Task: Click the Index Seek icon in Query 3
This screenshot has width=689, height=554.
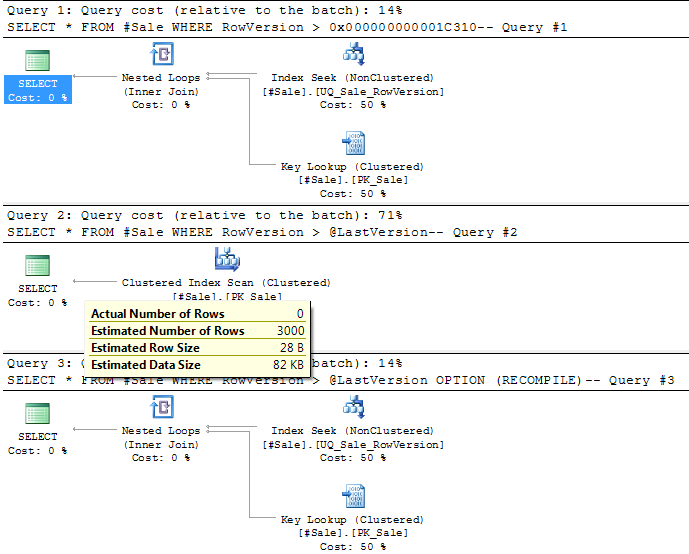Action: (354, 407)
